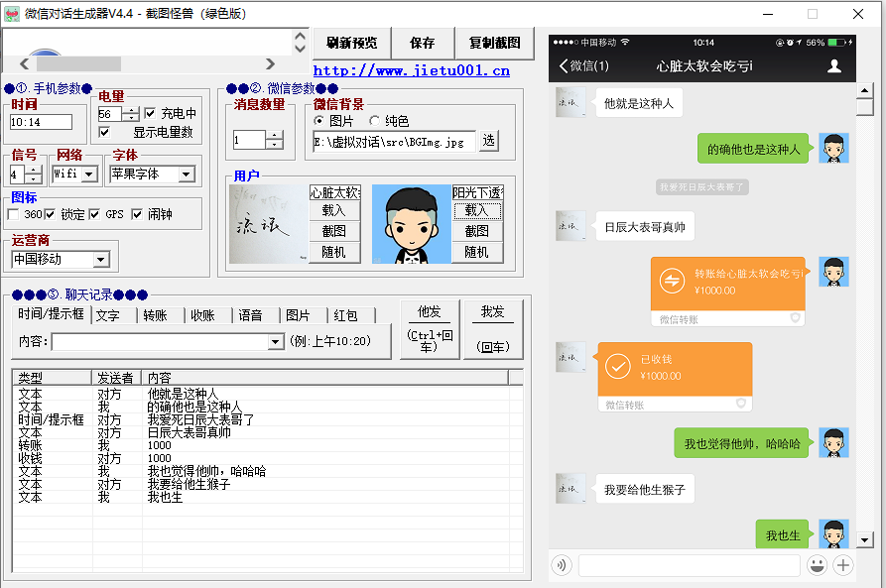Click the cartoon boy avatar thumbnail

411,224
